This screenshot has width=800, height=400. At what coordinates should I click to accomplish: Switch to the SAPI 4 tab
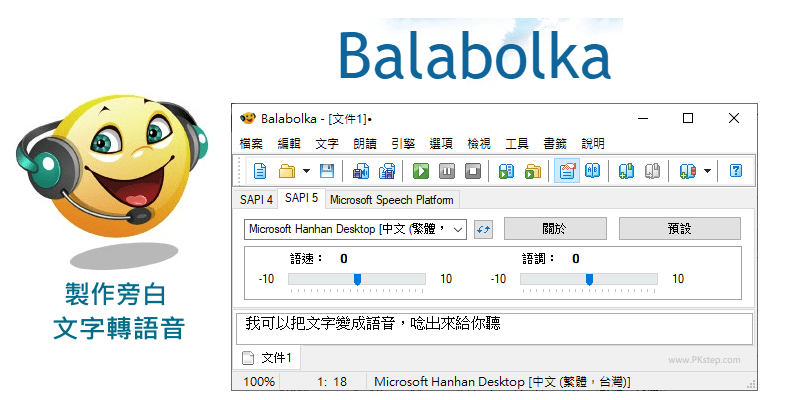[x=256, y=200]
